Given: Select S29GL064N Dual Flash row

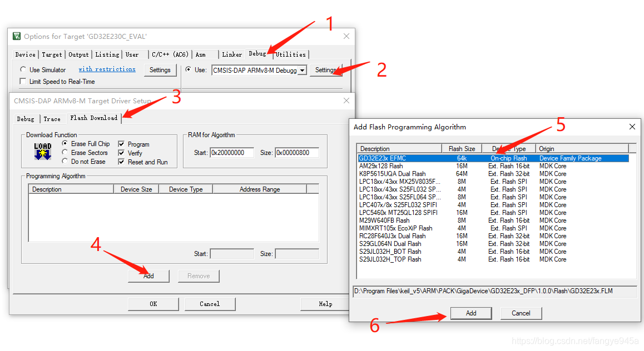Looking at the screenshot, I should tap(493, 244).
